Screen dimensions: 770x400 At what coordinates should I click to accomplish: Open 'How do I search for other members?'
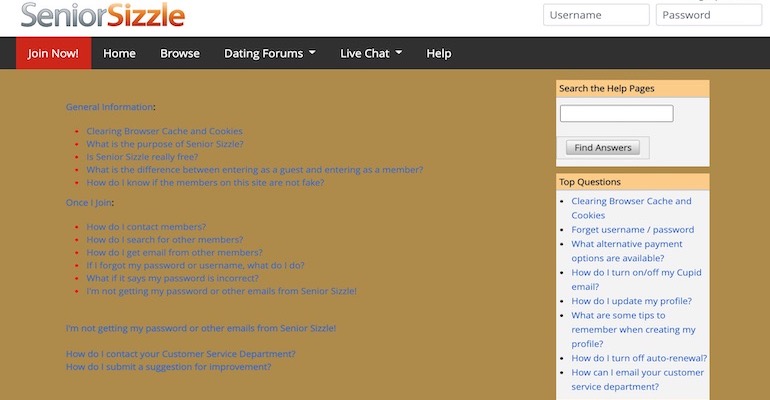(x=164, y=240)
